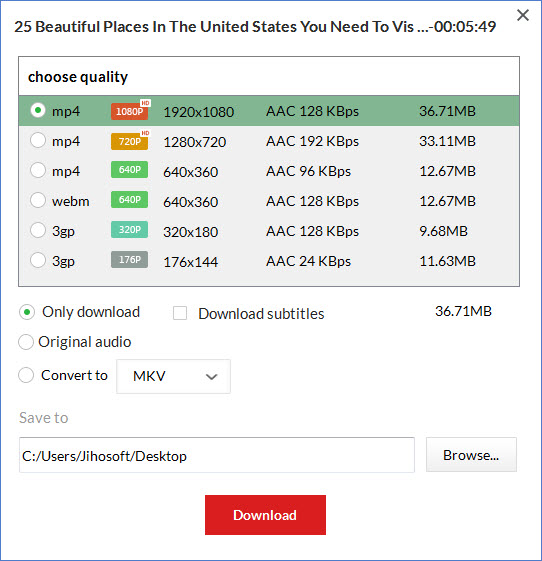Screen dimensions: 542x561
Task: Click the 640P badge in the mp4 row
Action: point(130,170)
